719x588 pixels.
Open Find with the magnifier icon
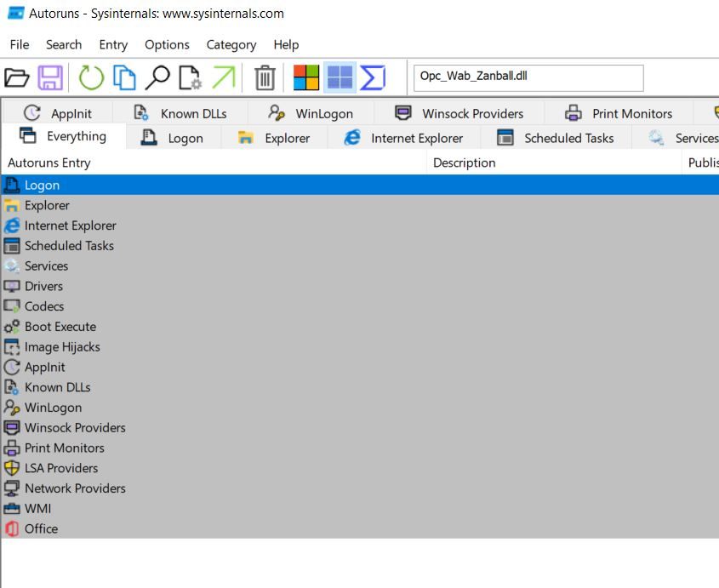pyautogui.click(x=157, y=77)
